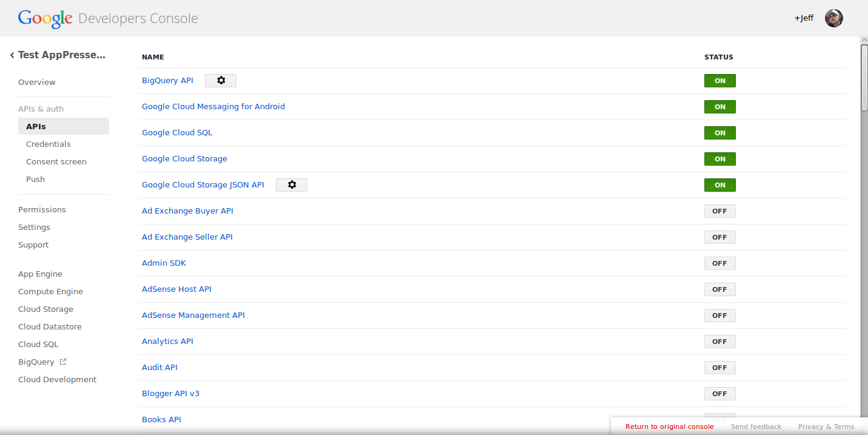Viewport: 868px width, 435px height.
Task: Click the +Jeff profile link
Action: pos(804,18)
